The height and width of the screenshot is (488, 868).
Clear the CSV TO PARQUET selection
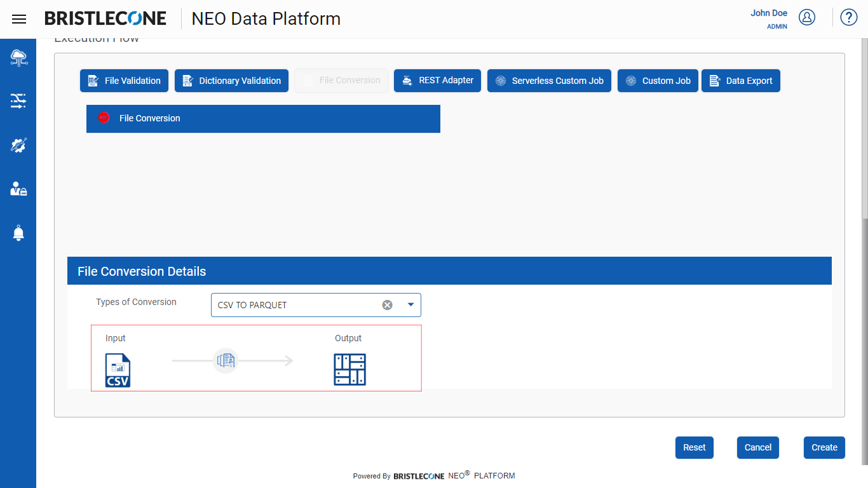(387, 305)
